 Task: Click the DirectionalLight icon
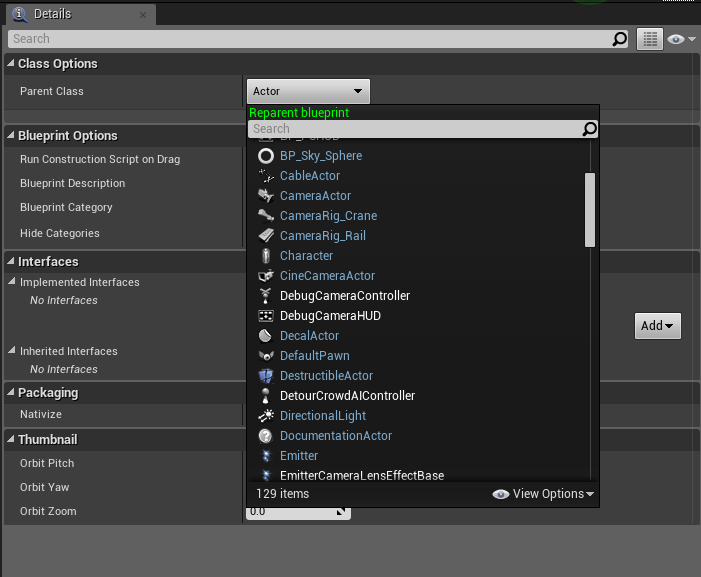coord(266,416)
